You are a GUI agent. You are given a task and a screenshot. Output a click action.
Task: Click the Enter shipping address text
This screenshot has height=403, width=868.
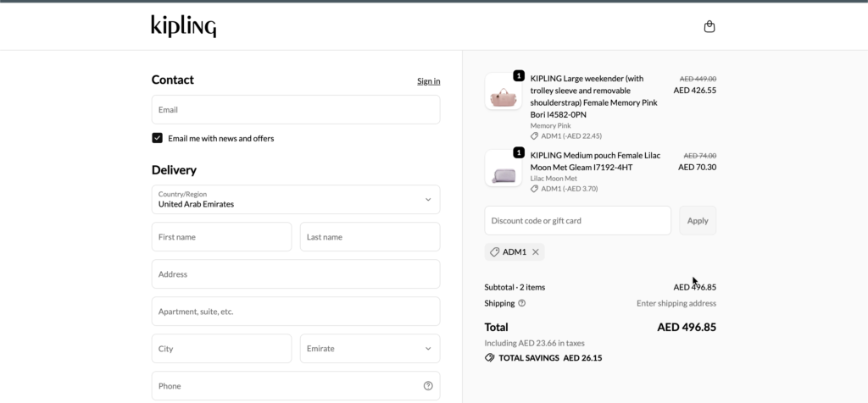[x=676, y=303]
